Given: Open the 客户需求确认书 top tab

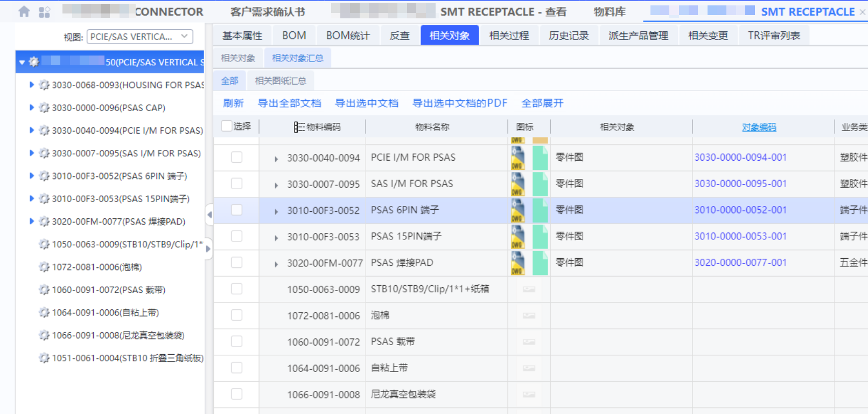Looking at the screenshot, I should (x=268, y=12).
